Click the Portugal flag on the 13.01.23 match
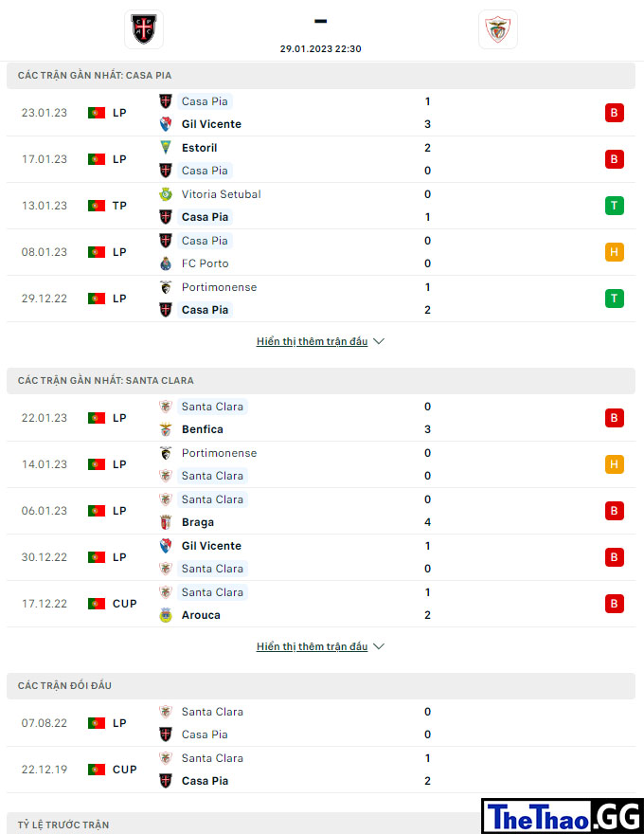This screenshot has width=644, height=834. coord(97,206)
